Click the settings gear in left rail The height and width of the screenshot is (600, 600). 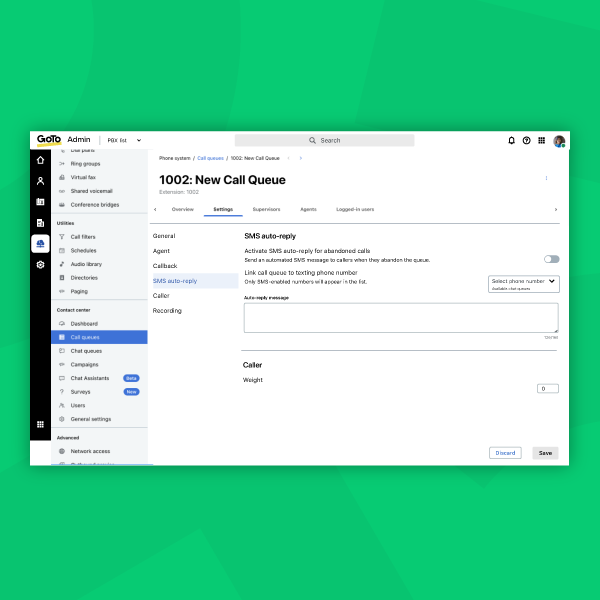[40, 265]
